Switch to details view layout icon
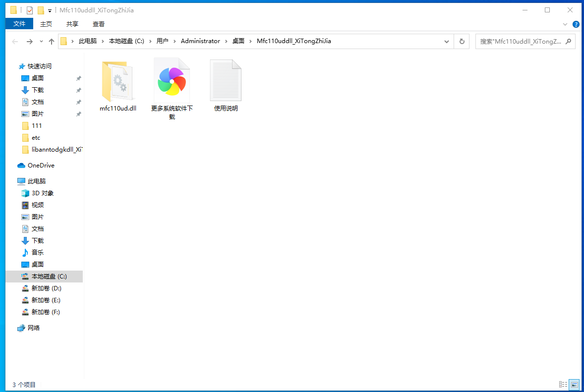Screen dimensions: 584x392 point(563,384)
